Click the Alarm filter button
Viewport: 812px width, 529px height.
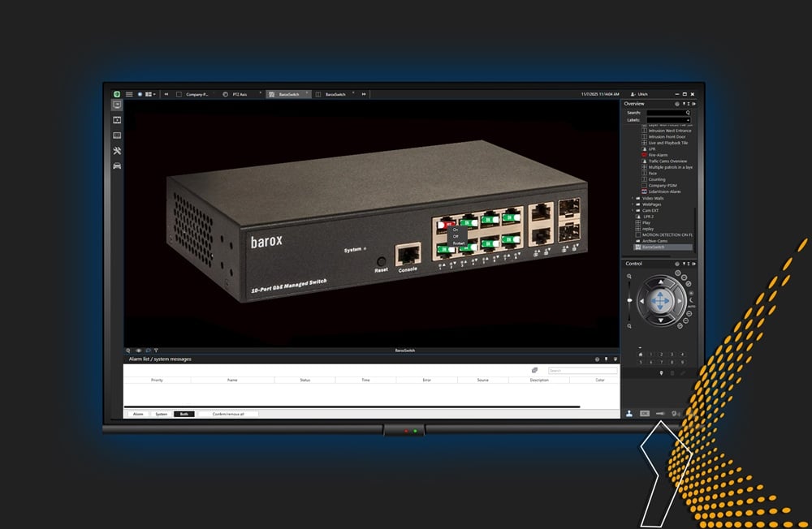(138, 414)
